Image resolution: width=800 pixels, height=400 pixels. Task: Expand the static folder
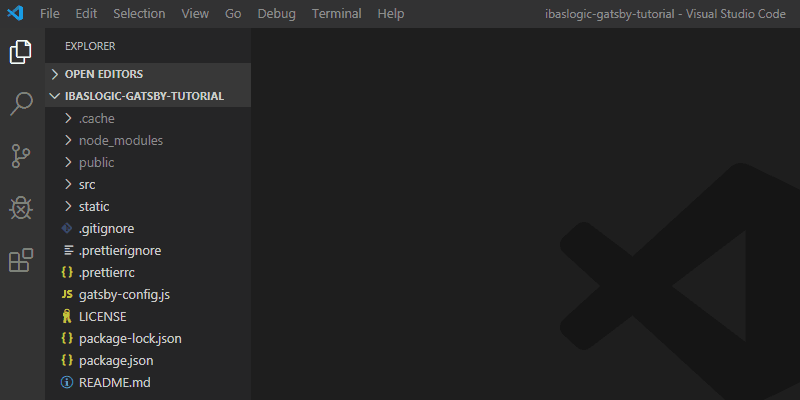click(94, 206)
